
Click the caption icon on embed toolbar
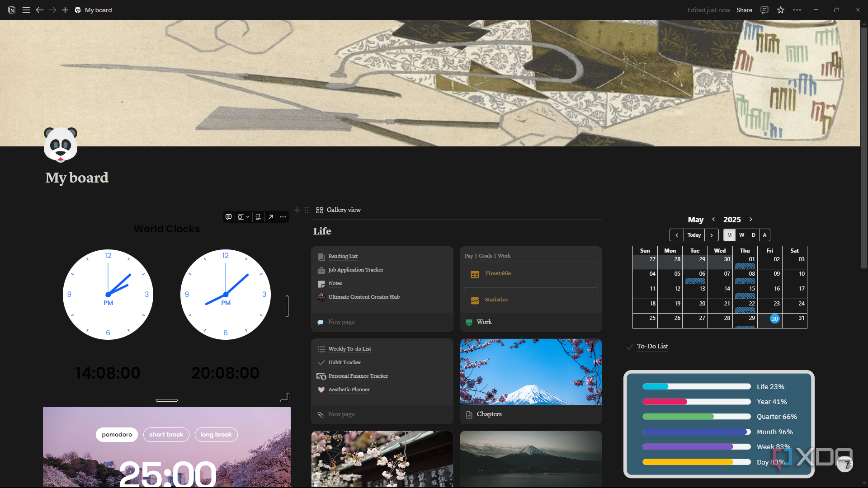(x=258, y=217)
